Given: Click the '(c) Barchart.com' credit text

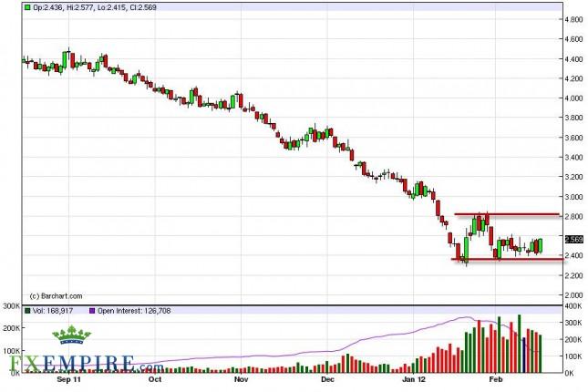Looking at the screenshot, I should 57,296.
